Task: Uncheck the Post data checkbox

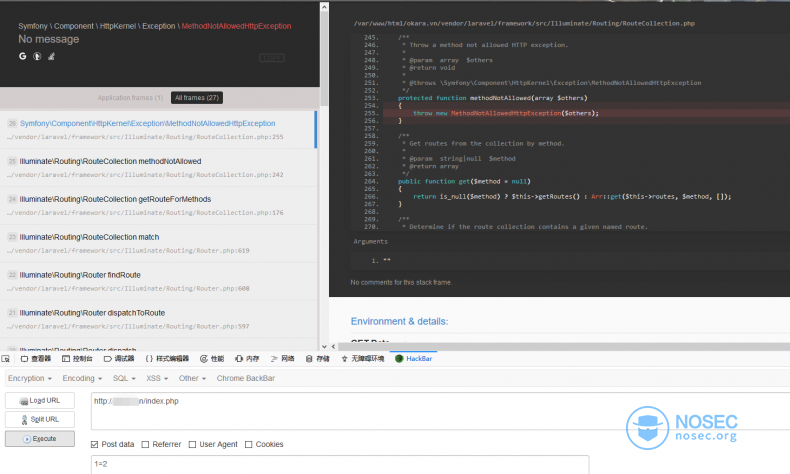Action: pos(94,444)
